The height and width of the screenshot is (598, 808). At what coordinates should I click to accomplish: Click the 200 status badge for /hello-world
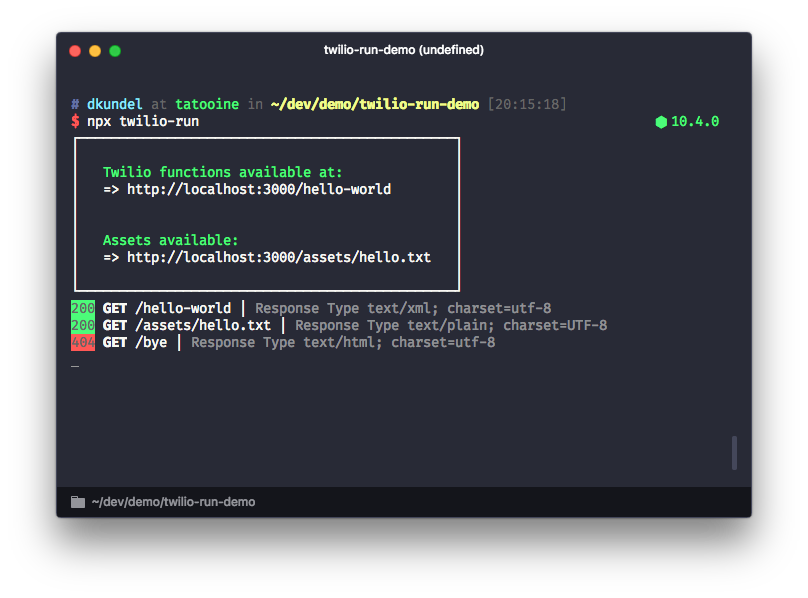coord(83,308)
